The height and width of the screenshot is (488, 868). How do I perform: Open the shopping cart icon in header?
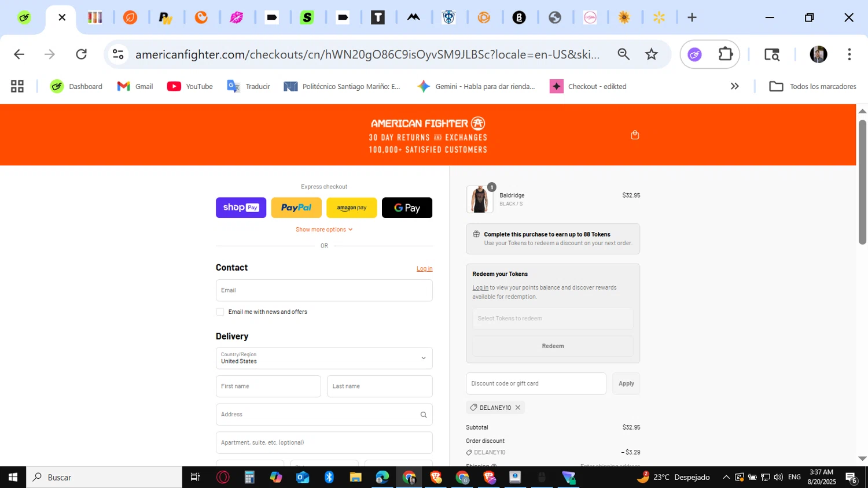tap(635, 135)
